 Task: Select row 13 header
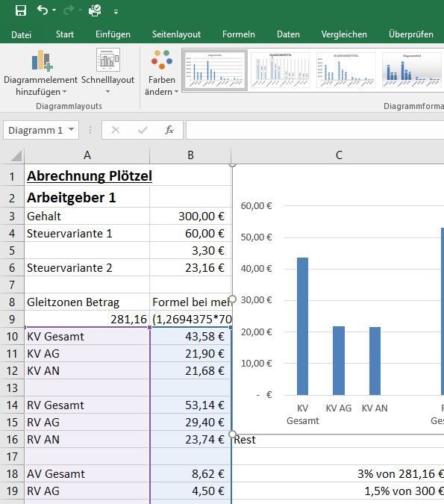(x=12, y=388)
